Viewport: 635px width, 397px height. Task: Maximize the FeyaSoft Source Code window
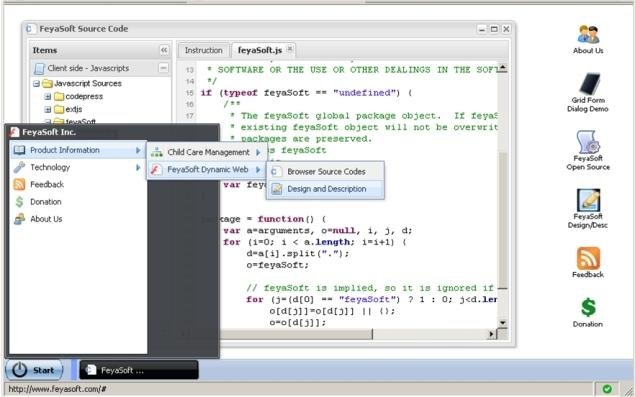click(x=494, y=29)
